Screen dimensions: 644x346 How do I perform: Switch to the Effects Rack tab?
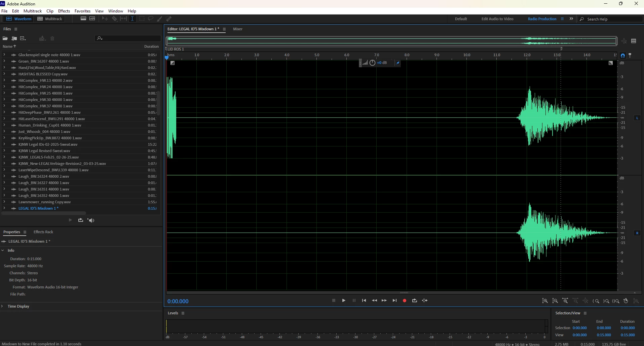(x=43, y=232)
